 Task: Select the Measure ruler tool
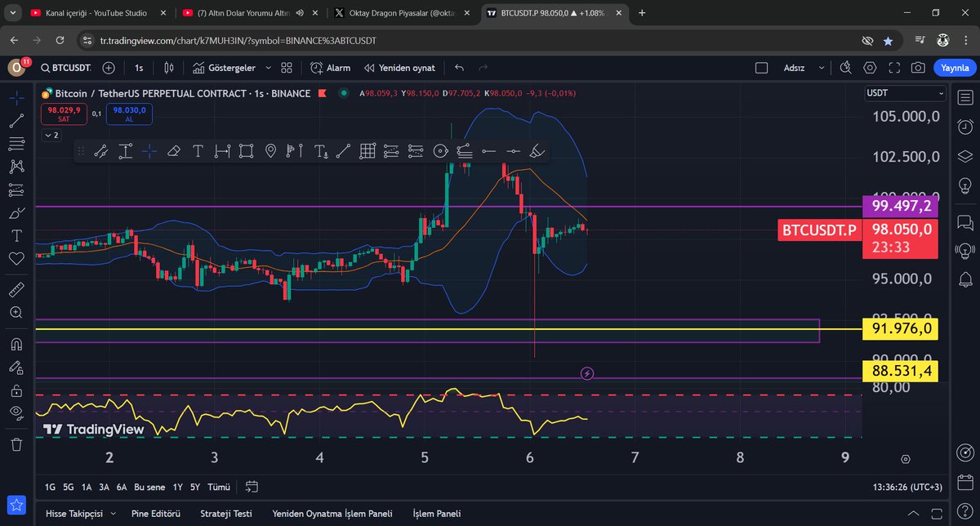16,288
